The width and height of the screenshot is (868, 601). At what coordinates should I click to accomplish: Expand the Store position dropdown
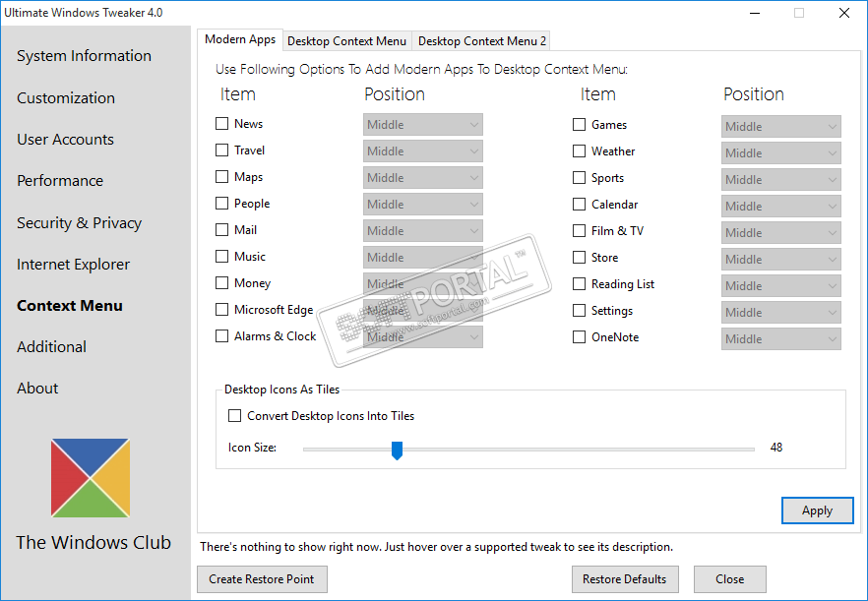[x=781, y=259]
